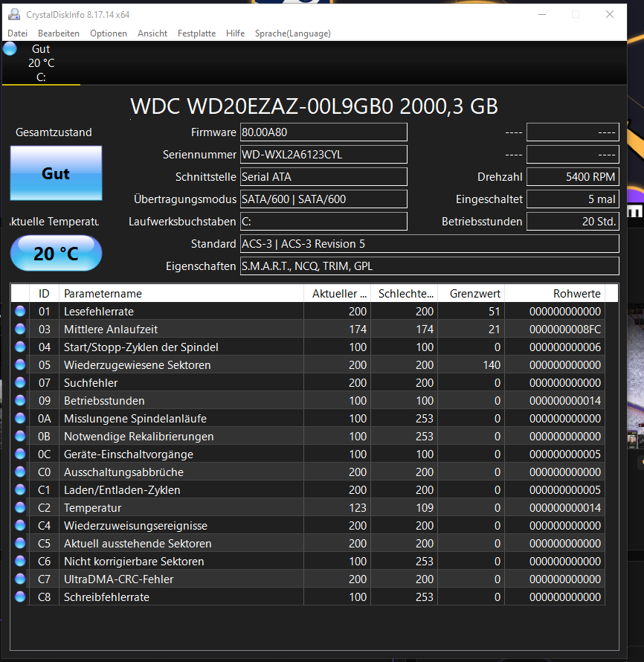
Task: Click the 20 °C temperature button
Action: click(56, 254)
